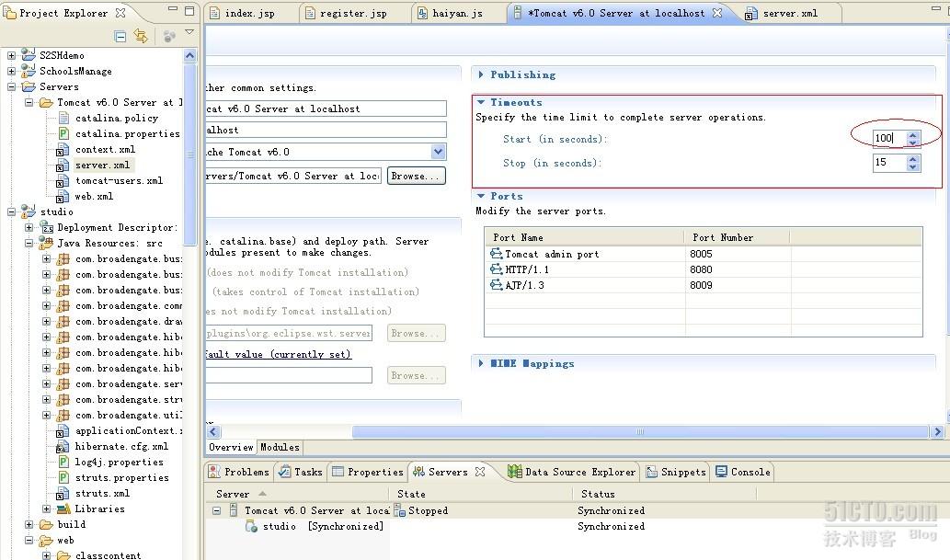Expand the Publishing section
This screenshot has height=560, width=950.
pos(481,74)
